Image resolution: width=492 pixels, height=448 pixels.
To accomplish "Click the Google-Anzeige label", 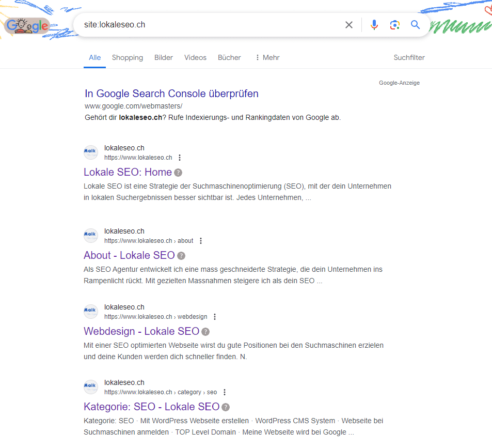I will click(x=399, y=83).
